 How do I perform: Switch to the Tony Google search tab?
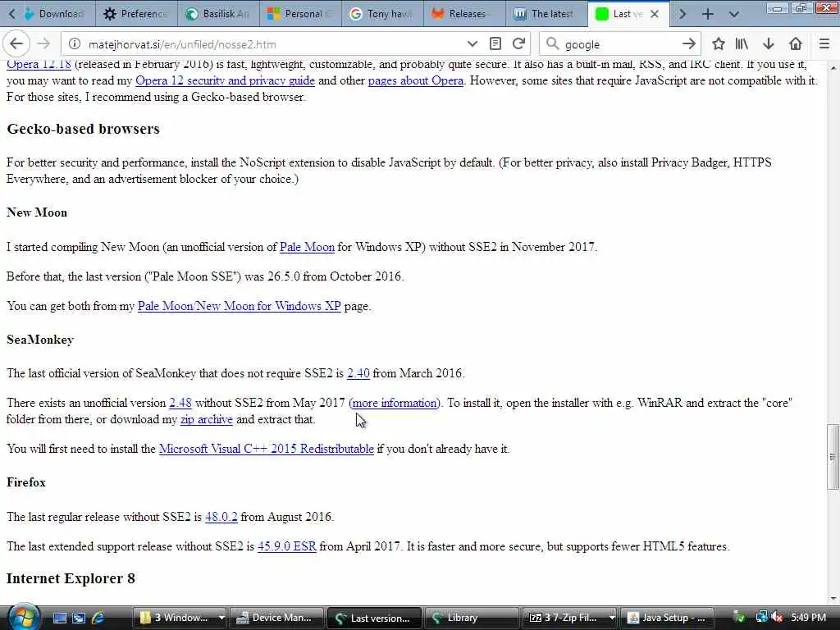click(383, 14)
